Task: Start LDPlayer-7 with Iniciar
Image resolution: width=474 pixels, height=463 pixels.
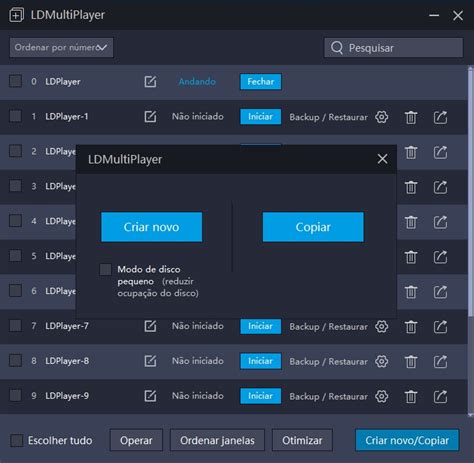Action: click(x=260, y=326)
